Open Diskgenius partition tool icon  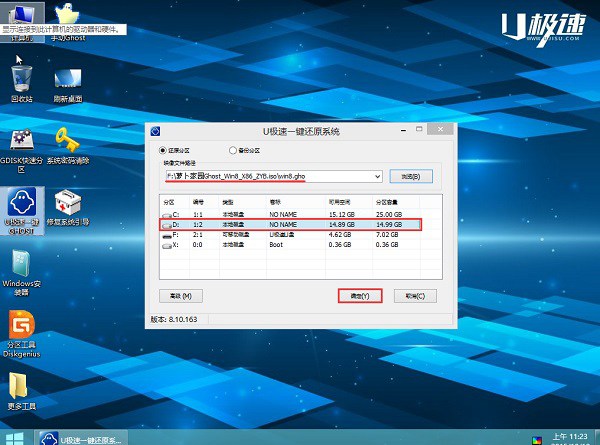tap(22, 334)
